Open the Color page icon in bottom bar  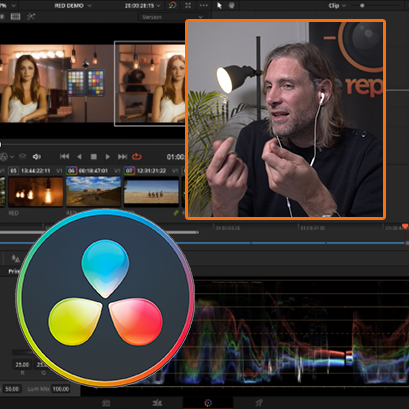(208, 403)
